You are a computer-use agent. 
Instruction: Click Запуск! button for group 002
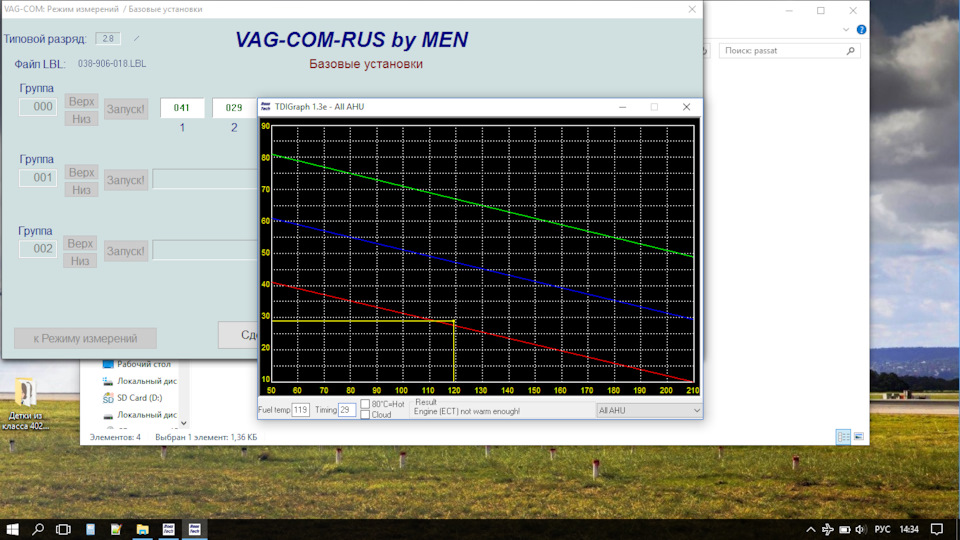[126, 251]
